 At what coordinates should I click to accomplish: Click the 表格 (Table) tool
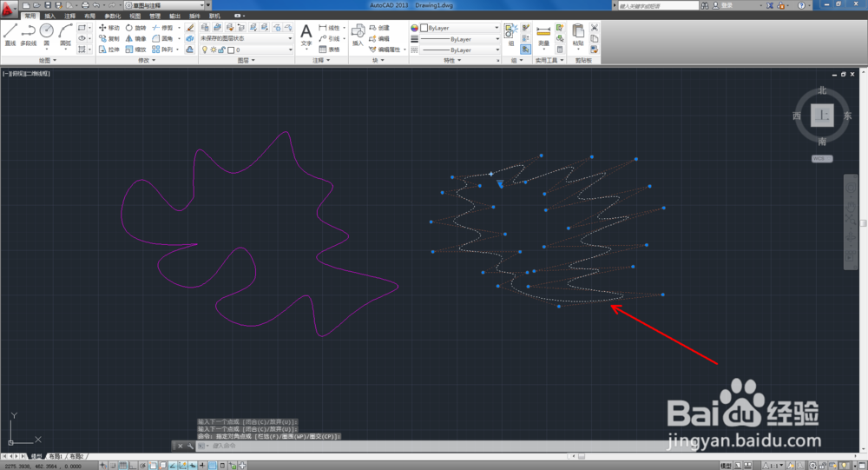pyautogui.click(x=329, y=50)
